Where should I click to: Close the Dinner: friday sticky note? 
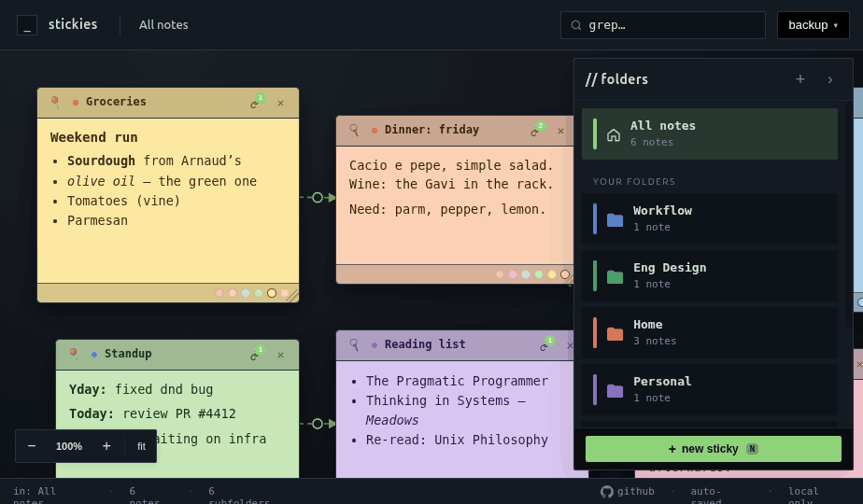(x=560, y=131)
